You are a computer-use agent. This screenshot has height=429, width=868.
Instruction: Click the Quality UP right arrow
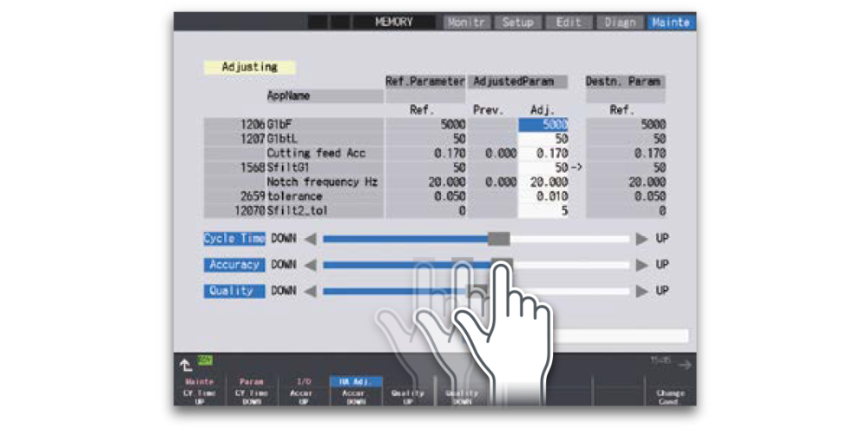[641, 292]
